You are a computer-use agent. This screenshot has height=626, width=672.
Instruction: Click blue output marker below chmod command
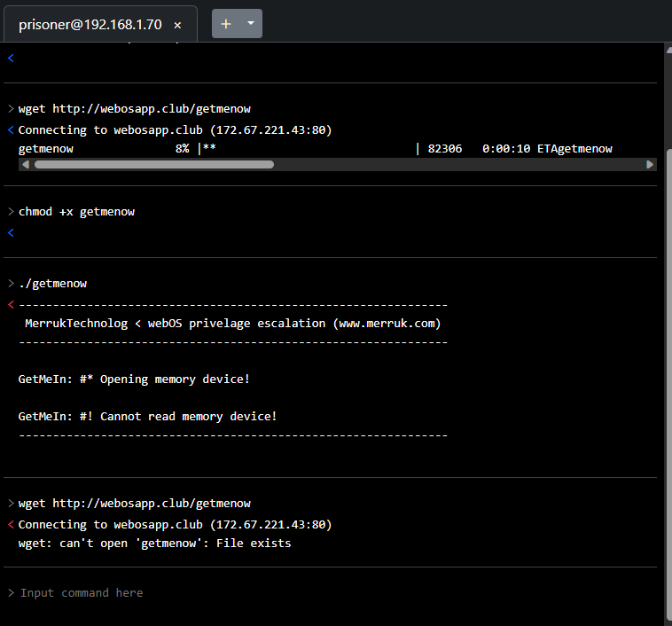(11, 233)
